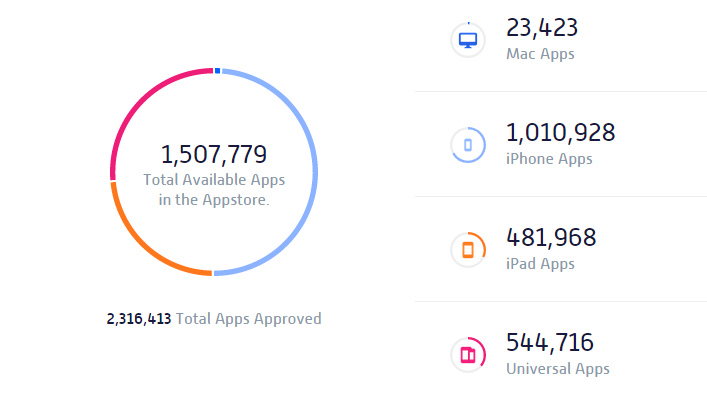The width and height of the screenshot is (707, 402).
Task: Click the 23,423 Mac Apps count
Action: pyautogui.click(x=542, y=27)
